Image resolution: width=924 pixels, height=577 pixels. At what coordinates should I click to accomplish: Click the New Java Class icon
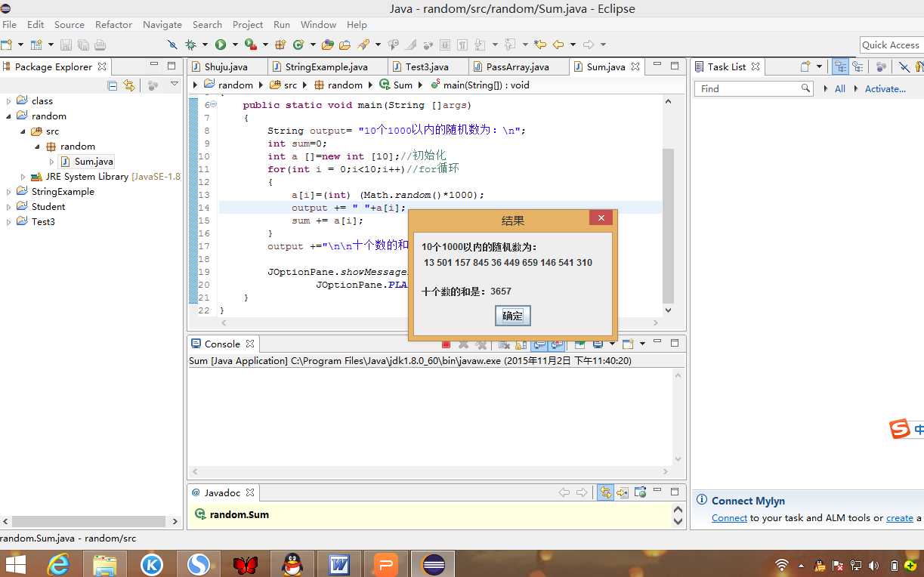click(x=298, y=45)
